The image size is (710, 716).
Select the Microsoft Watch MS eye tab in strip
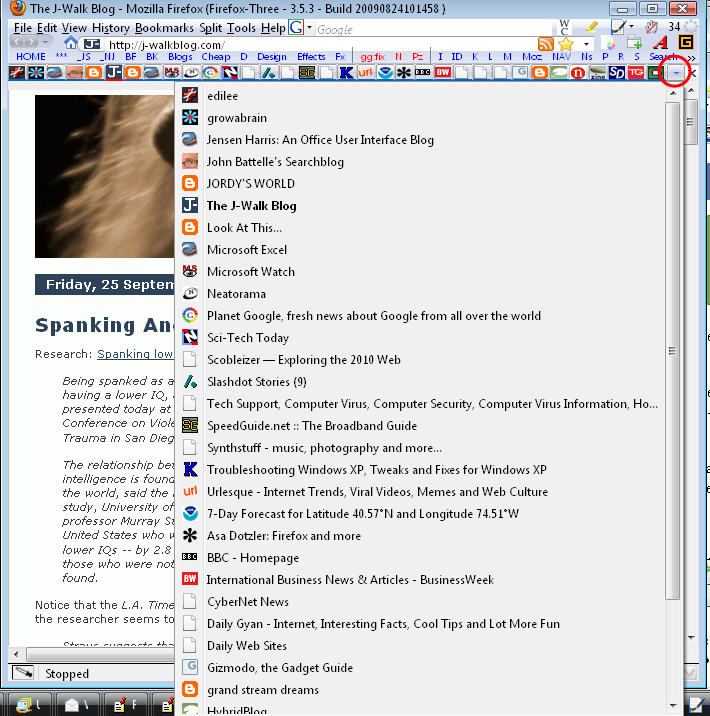coord(172,73)
